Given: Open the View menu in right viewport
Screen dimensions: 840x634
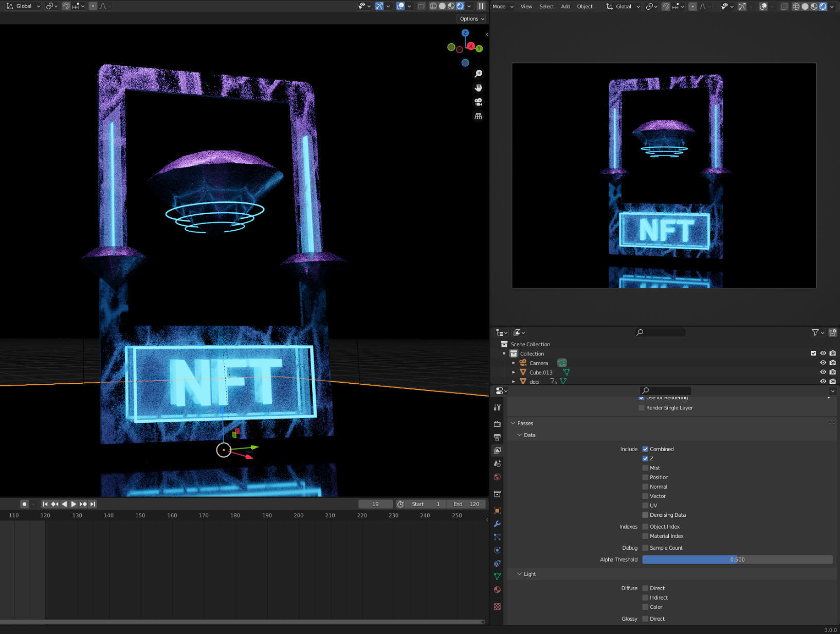Looking at the screenshot, I should pos(526,7).
